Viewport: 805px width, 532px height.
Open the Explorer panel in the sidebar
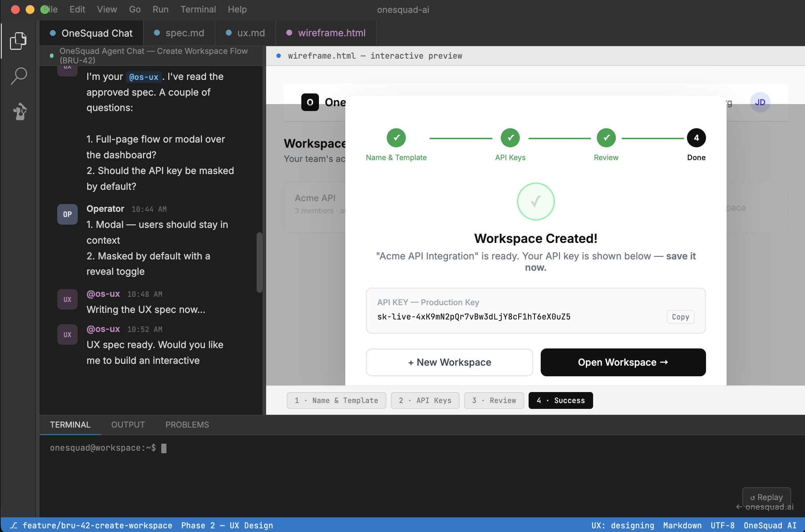[x=18, y=40]
